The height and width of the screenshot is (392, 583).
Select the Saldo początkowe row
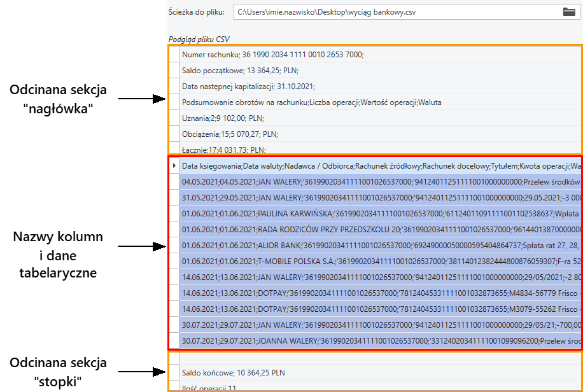click(x=240, y=71)
